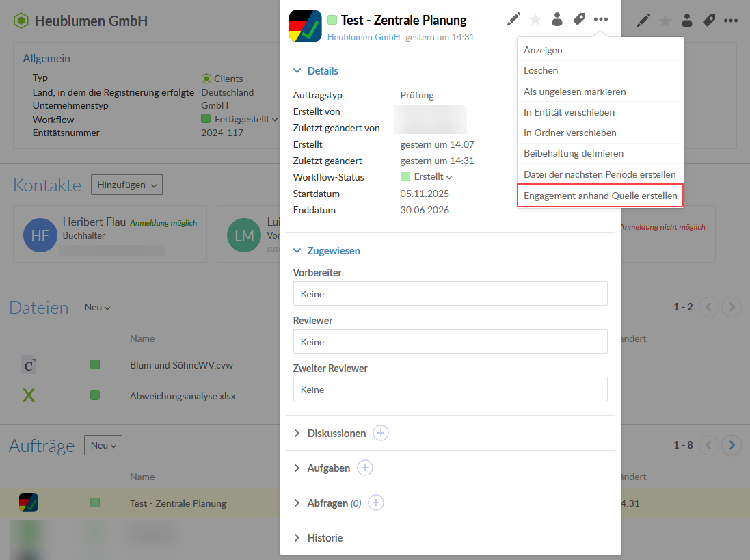The image size is (750, 560).
Task: Click the pencil edit icon on Heublumen page
Action: pos(643,21)
